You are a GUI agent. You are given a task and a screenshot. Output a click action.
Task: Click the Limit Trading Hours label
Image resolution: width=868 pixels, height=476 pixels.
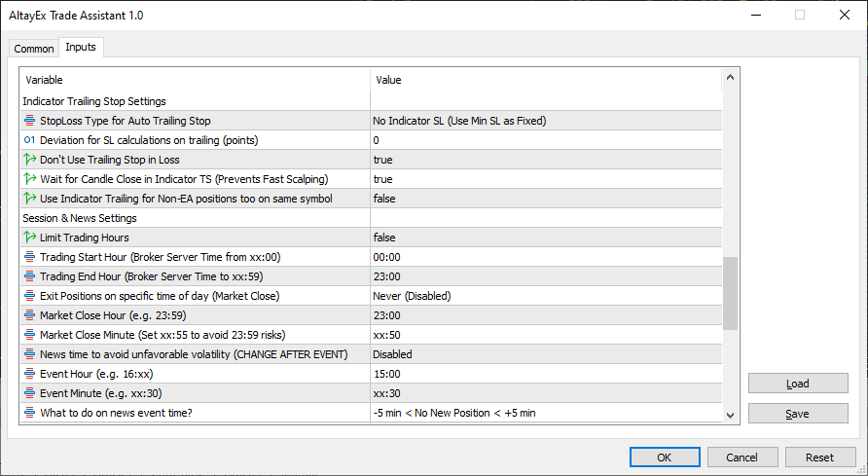pos(84,238)
